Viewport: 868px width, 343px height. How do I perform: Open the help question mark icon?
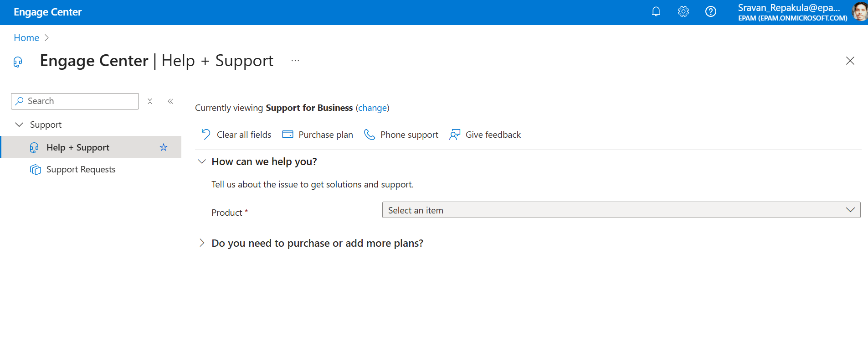click(x=711, y=11)
